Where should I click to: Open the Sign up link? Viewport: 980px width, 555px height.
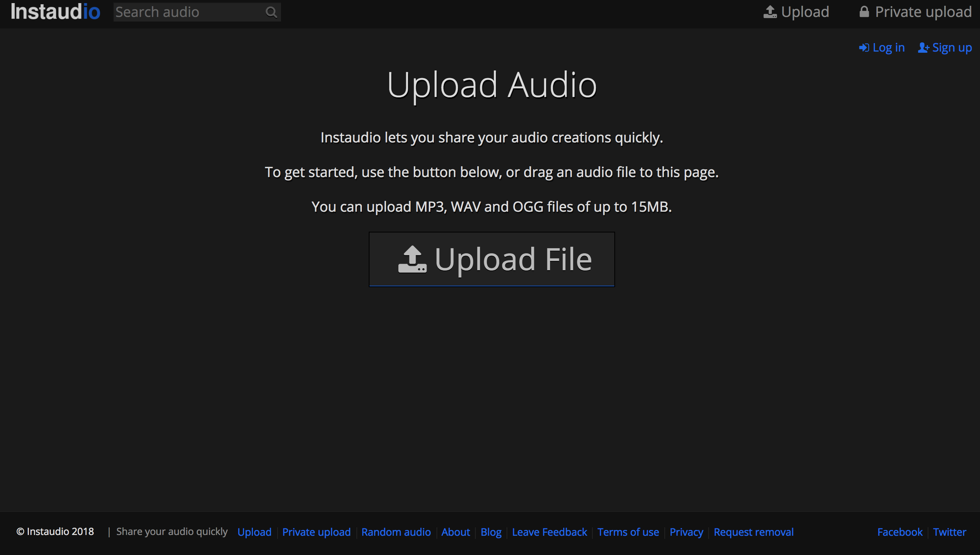pos(952,48)
